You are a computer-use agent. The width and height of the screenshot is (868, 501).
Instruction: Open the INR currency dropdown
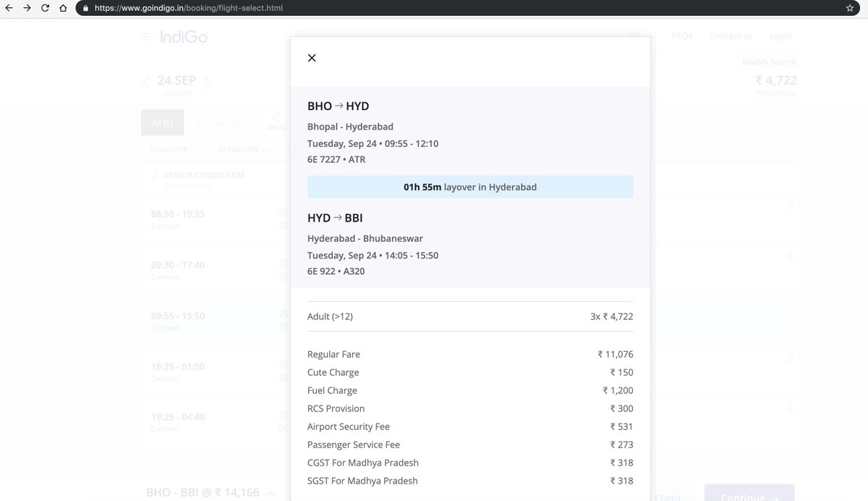pyautogui.click(x=641, y=35)
